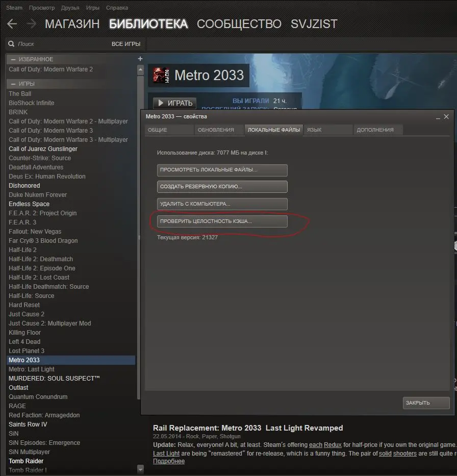457x476 pixels.
Task: Click ПРОВЕРИТЬ ЦЕЛОСТНОСТЬ КЭША button
Action: coord(222,221)
